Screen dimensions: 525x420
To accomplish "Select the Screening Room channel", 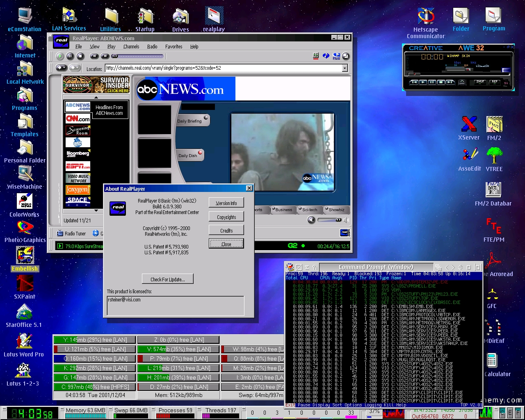I will [x=78, y=131].
